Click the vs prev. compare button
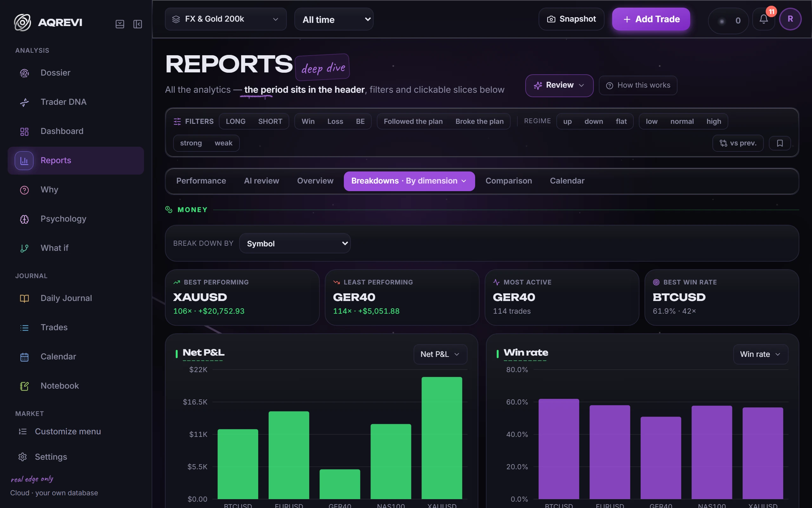The width and height of the screenshot is (812, 508). pos(738,143)
